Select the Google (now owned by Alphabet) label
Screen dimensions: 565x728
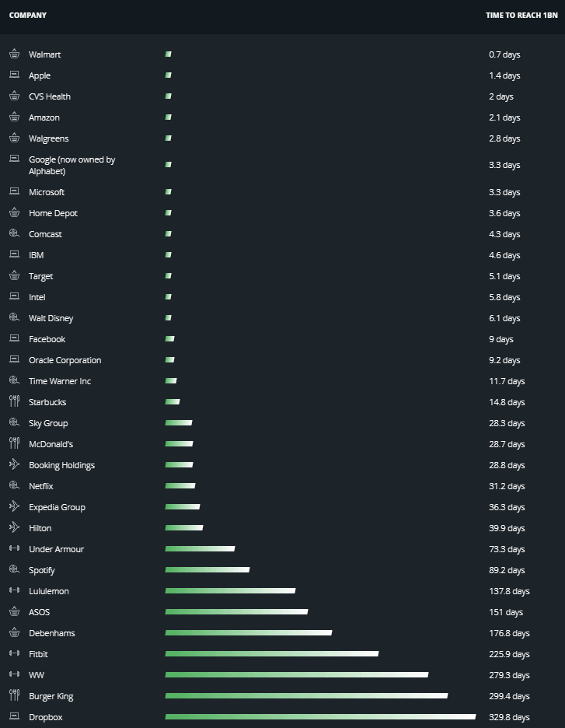tap(71, 165)
